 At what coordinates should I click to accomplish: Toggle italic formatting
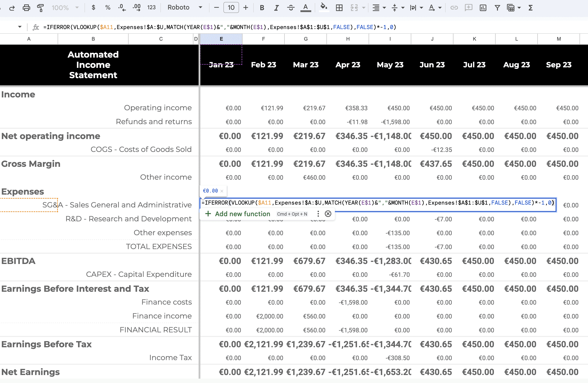coord(276,8)
